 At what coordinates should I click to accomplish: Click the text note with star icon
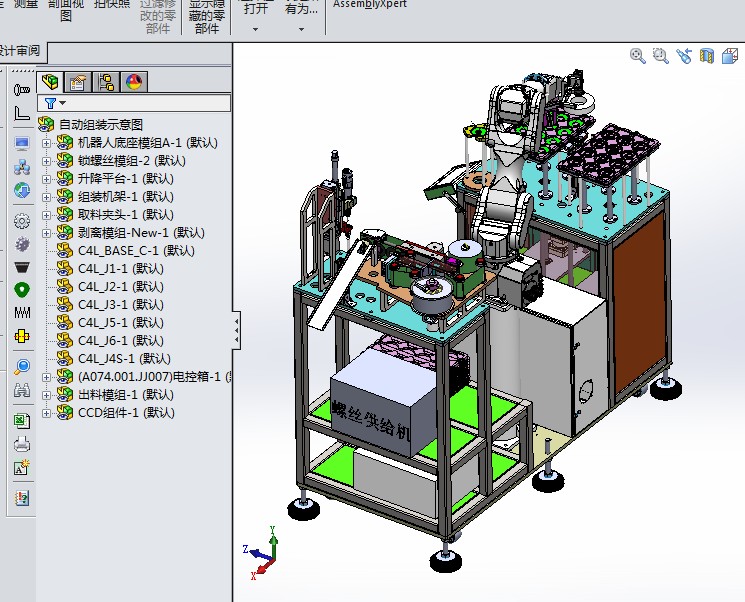tap(22, 468)
